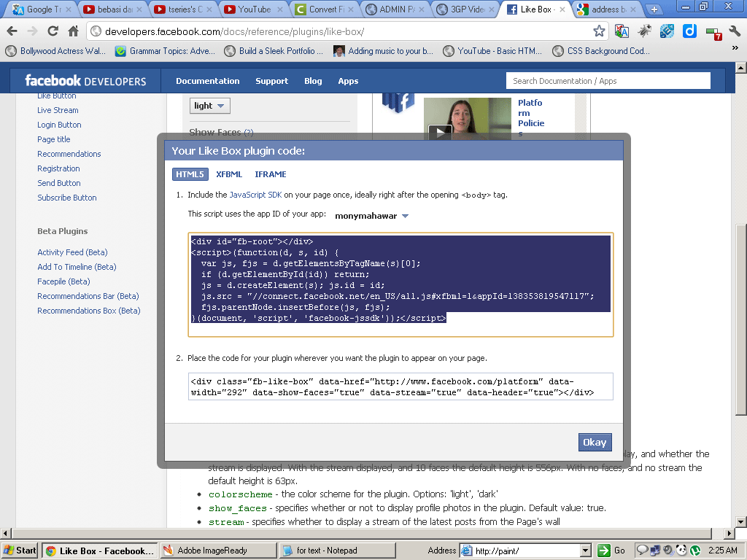The image size is (747, 560).
Task: Open the Windows Start menu
Action: coord(20,551)
